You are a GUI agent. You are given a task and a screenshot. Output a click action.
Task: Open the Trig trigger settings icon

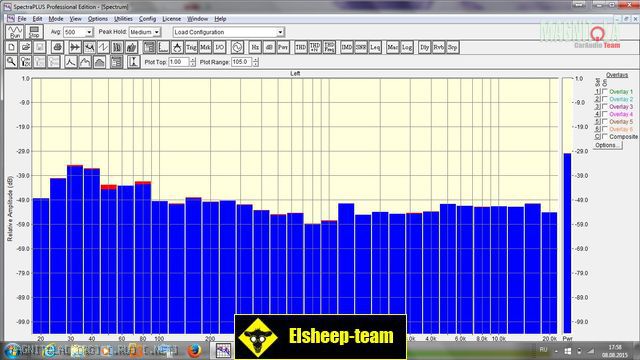point(191,47)
